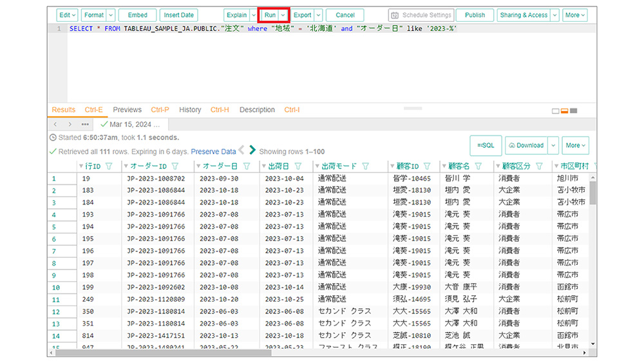Filter the オーダー日 column
644x363 pixels.
click(x=247, y=166)
